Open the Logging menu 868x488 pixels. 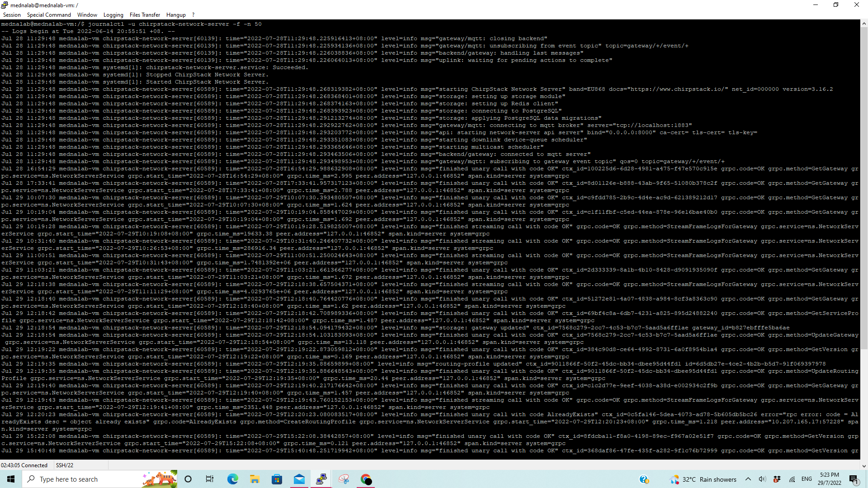pos(113,14)
